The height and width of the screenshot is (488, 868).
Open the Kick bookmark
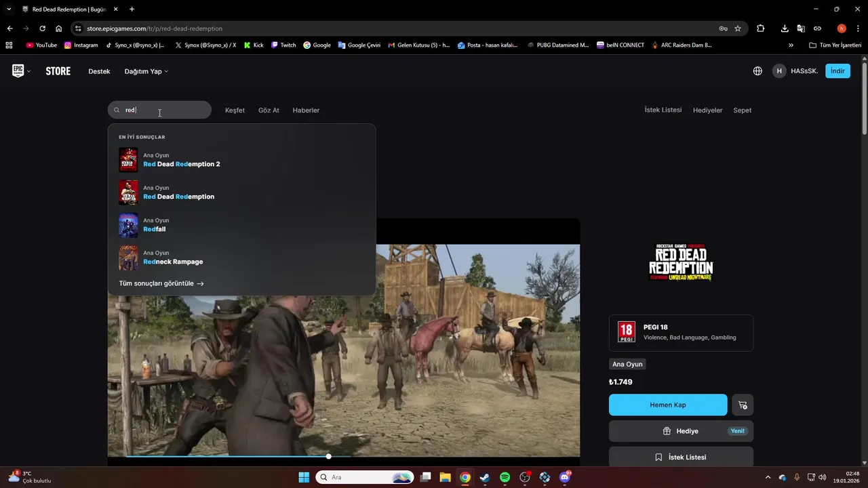point(254,45)
